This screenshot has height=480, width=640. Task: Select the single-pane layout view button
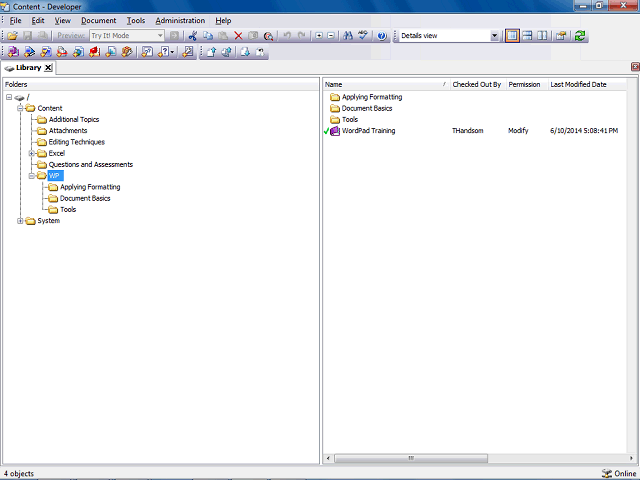(x=512, y=36)
